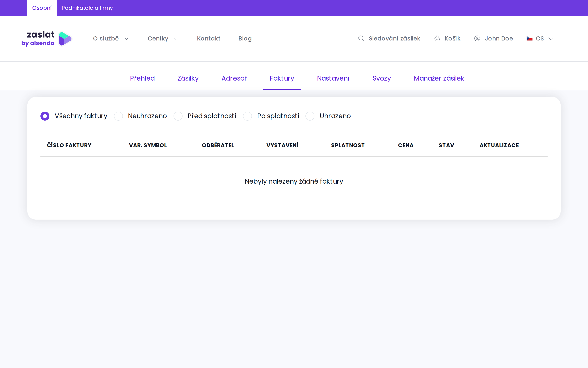
Task: Select the Neuhrazeno radio button
Action: [118, 116]
